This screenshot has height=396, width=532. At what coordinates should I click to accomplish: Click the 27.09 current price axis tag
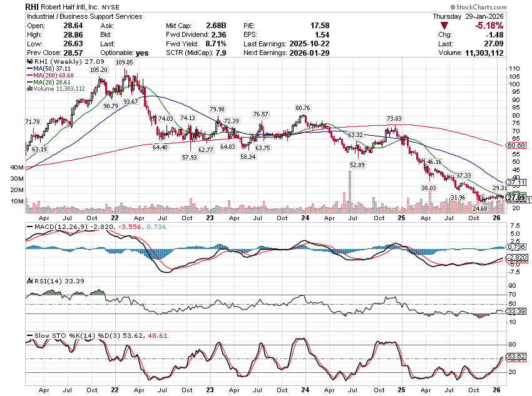[515, 198]
